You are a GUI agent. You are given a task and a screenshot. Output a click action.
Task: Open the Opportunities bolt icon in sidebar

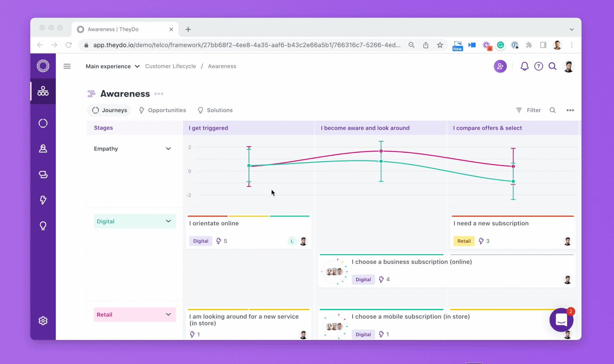click(x=43, y=200)
